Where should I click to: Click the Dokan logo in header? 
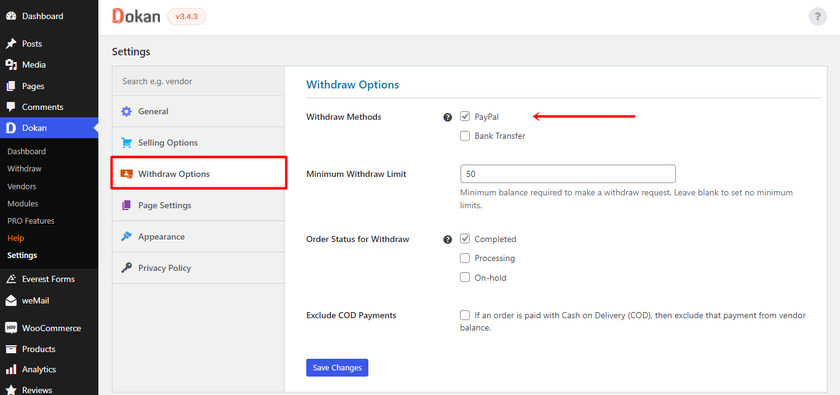tap(136, 16)
